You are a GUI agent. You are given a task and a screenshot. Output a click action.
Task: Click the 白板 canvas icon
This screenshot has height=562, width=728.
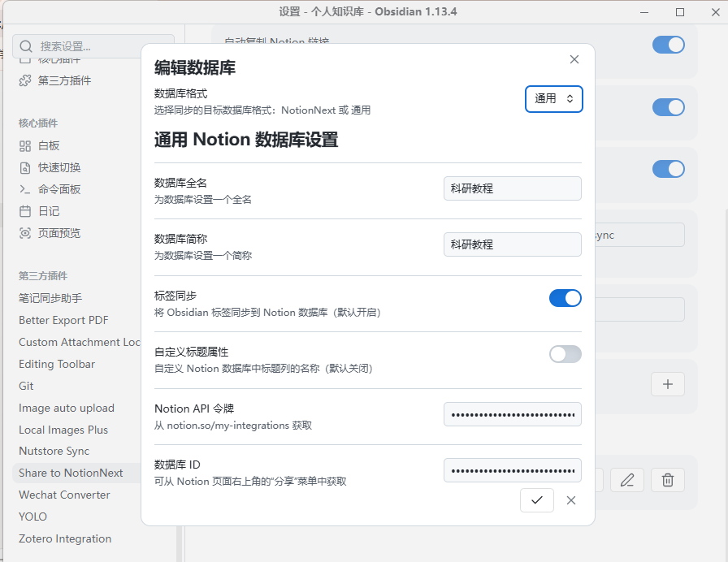[25, 146]
